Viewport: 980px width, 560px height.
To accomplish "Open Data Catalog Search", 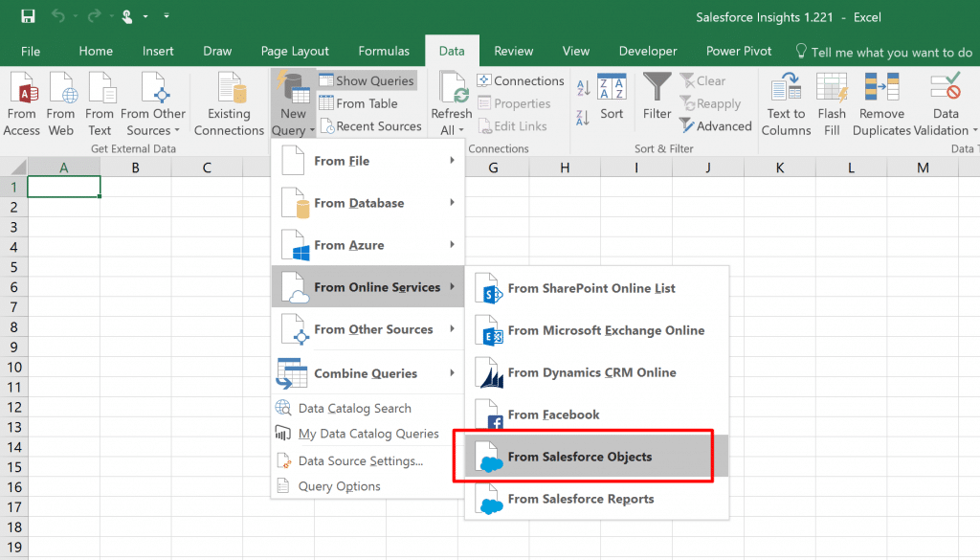I will tap(368, 408).
